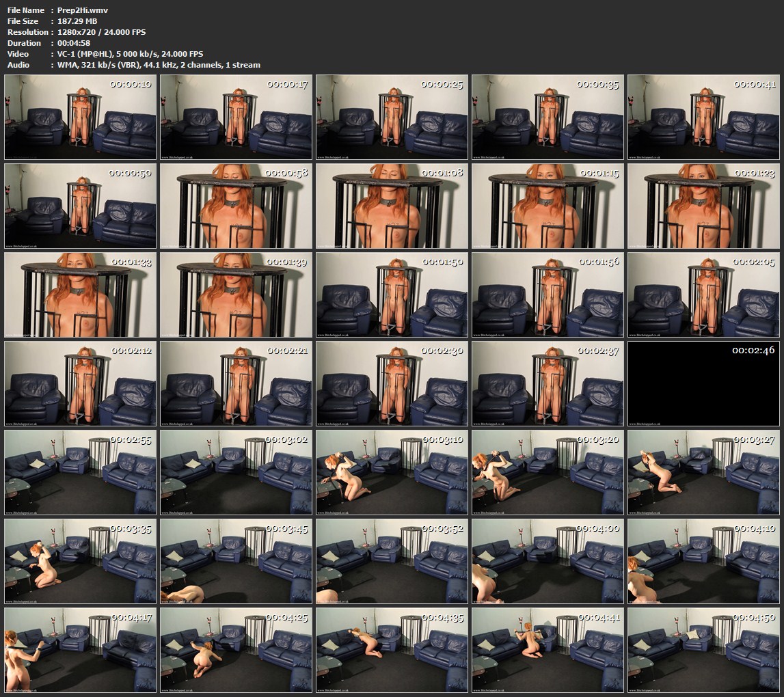Click the 00:04:58 duration value

coord(73,43)
